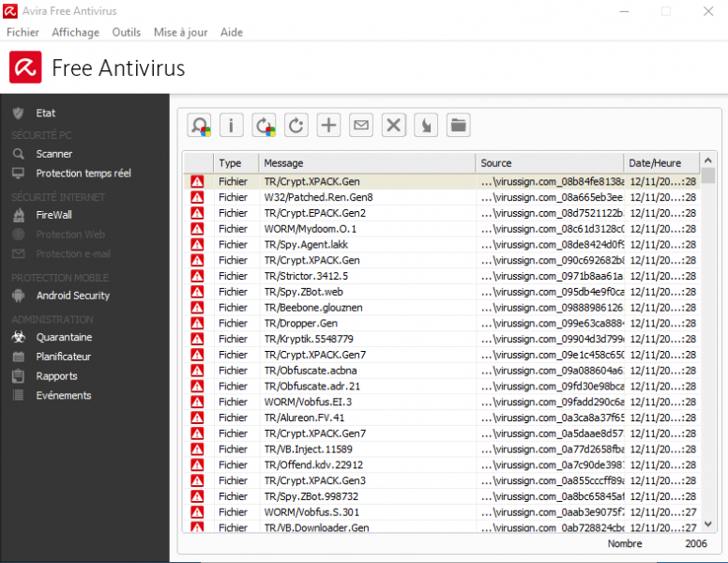Viewport: 728px width, 563px height.
Task: Open Protection temps réel section
Action: coord(83,174)
